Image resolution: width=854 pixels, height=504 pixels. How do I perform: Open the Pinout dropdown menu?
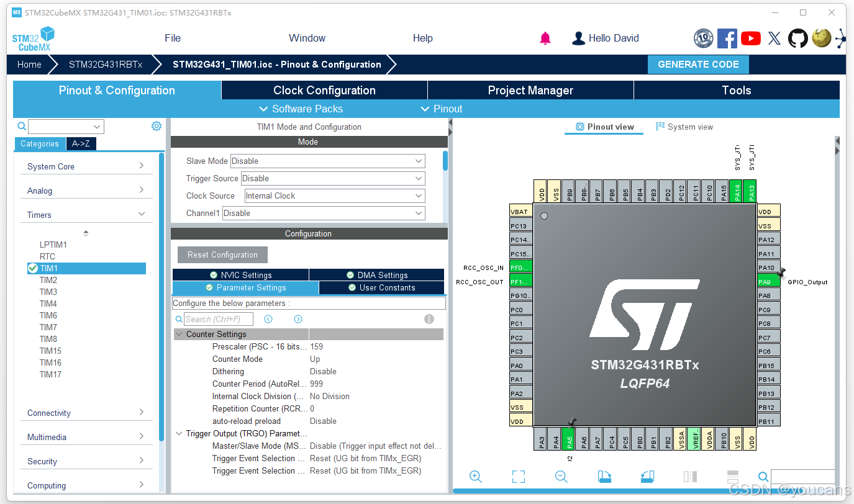tap(442, 109)
